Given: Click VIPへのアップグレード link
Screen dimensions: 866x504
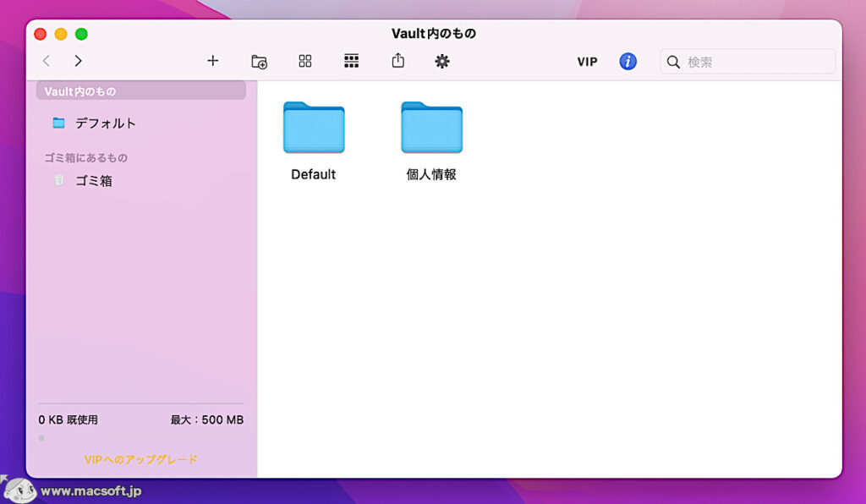Looking at the screenshot, I should [141, 459].
